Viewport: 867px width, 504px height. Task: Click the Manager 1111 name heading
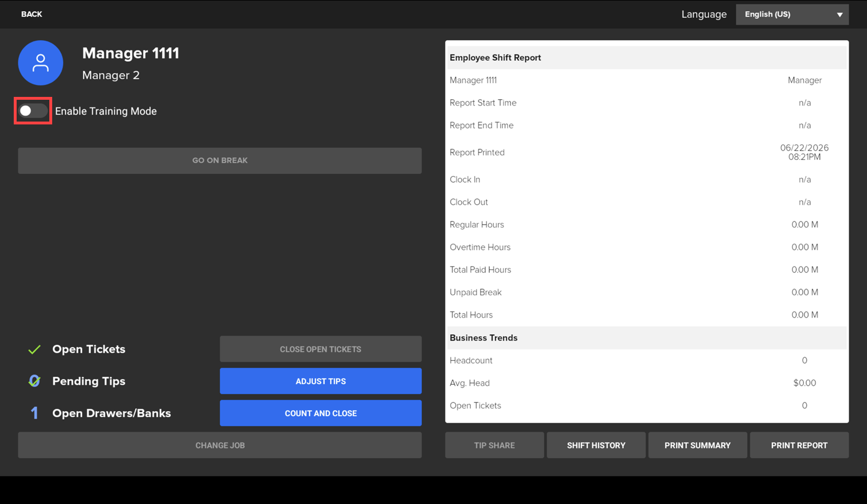[x=131, y=53]
